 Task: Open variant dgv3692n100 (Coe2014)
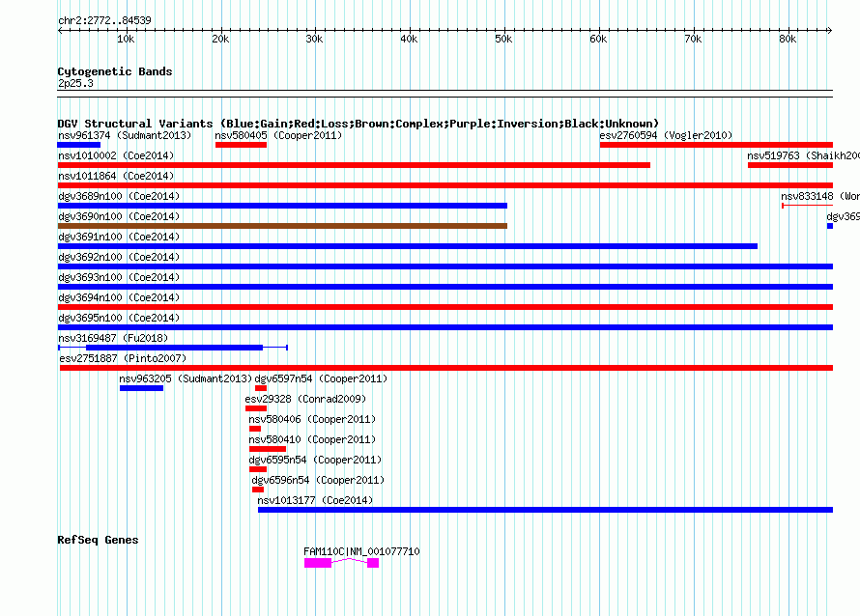(x=119, y=257)
